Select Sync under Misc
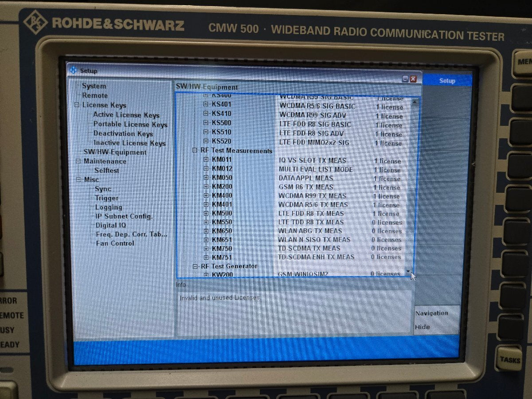532x399 pixels. click(103, 188)
